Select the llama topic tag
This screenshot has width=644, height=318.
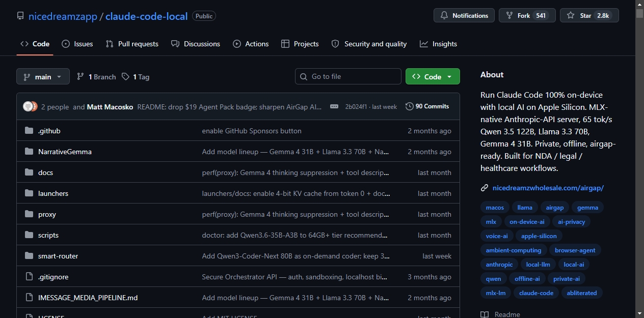[525, 208]
